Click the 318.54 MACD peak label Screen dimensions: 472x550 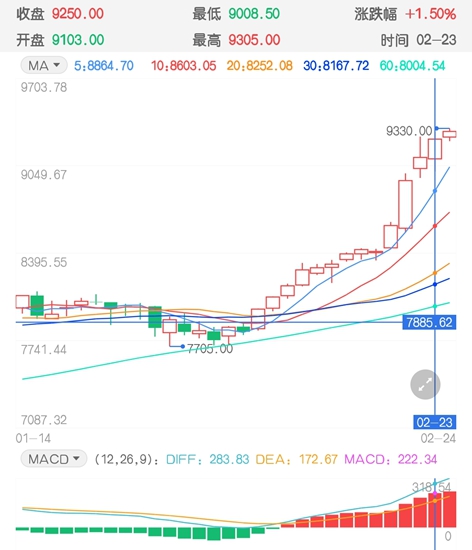[x=431, y=487]
